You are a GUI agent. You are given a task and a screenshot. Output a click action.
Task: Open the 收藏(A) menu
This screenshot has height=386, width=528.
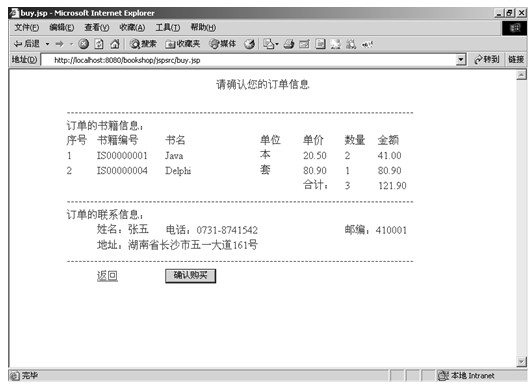point(132,28)
